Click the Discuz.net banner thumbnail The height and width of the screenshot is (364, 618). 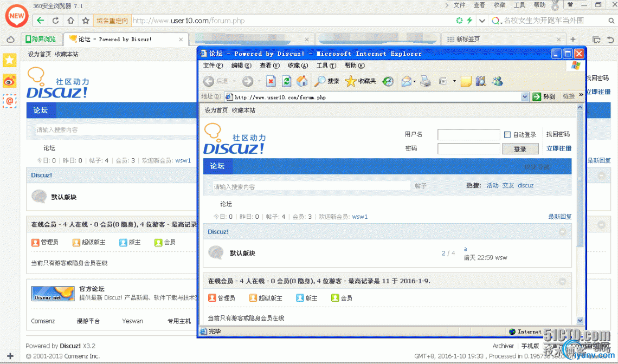53,294
